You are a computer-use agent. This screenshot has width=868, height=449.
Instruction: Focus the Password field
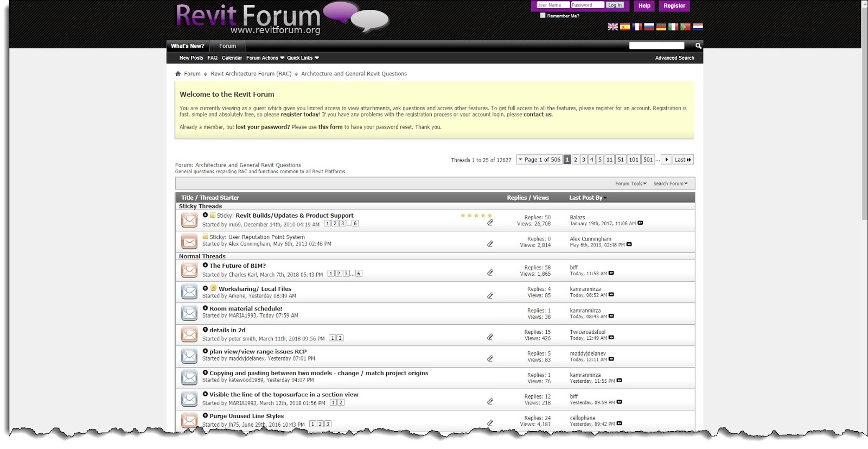588,5
